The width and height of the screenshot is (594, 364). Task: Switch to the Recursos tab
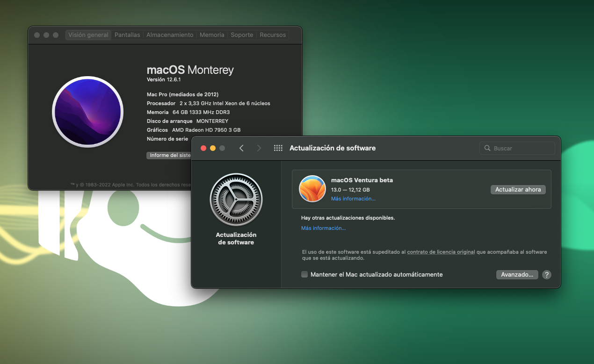[273, 35]
